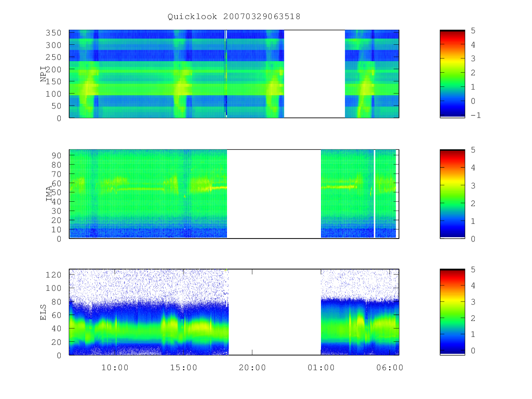The image size is (532, 399).
Task: Click inside the NPI spectrogram panel
Action: pyautogui.click(x=234, y=74)
